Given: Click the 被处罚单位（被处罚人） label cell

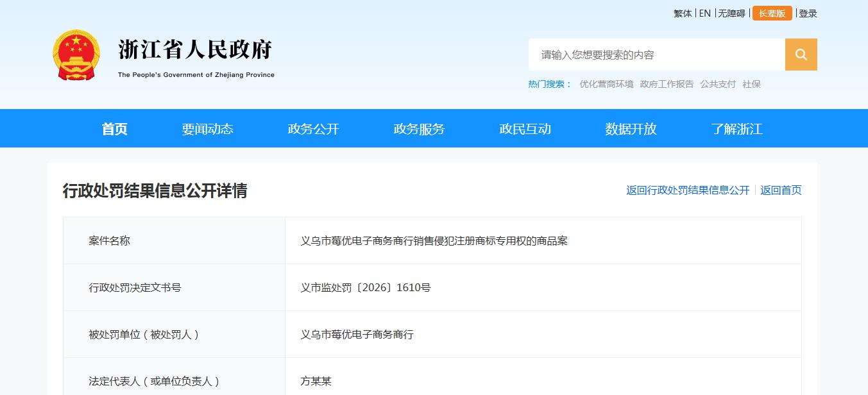Looking at the screenshot, I should click(x=174, y=334).
